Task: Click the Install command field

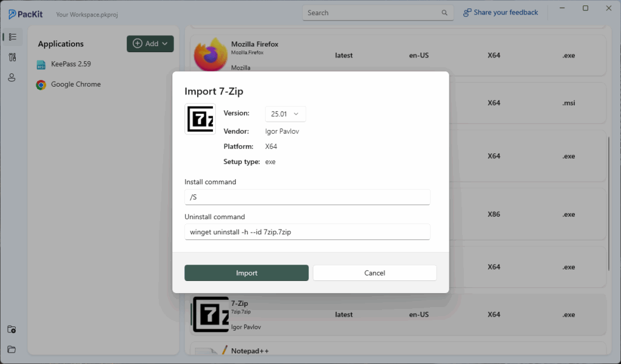Action: [x=307, y=197]
